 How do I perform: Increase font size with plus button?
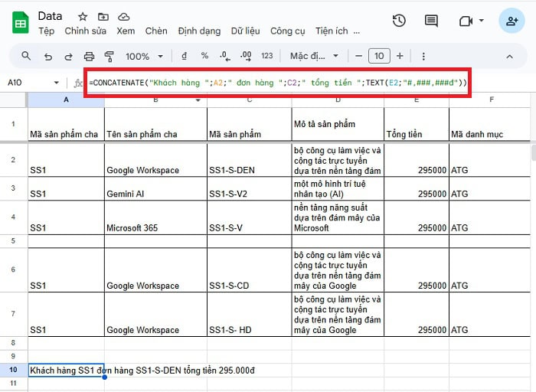coord(400,56)
